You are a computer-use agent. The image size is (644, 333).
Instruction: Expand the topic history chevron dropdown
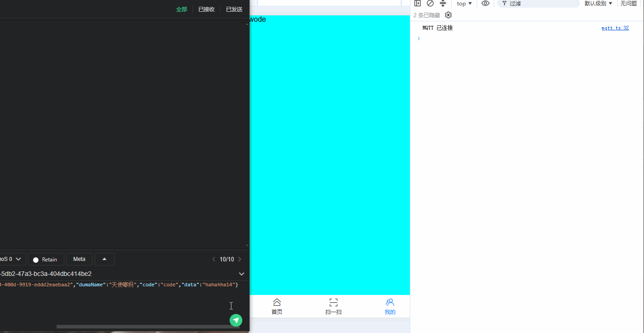242,274
